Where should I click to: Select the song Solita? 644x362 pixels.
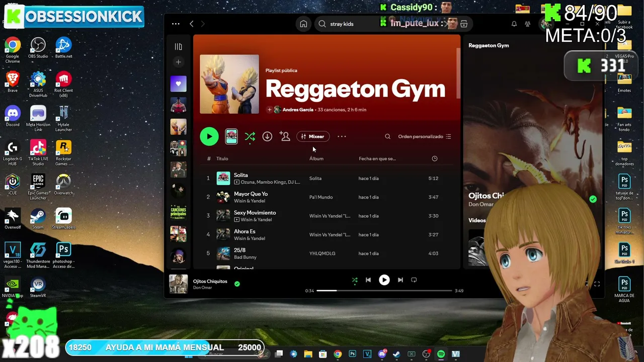click(240, 175)
